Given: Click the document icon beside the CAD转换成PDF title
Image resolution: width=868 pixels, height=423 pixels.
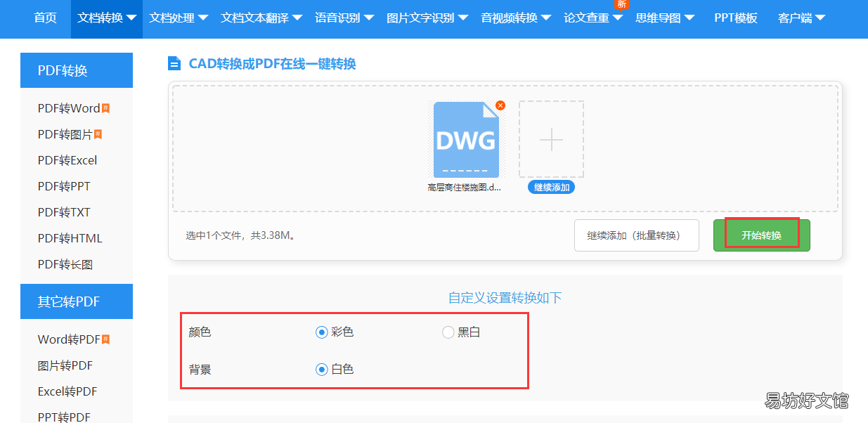Looking at the screenshot, I should (174, 64).
